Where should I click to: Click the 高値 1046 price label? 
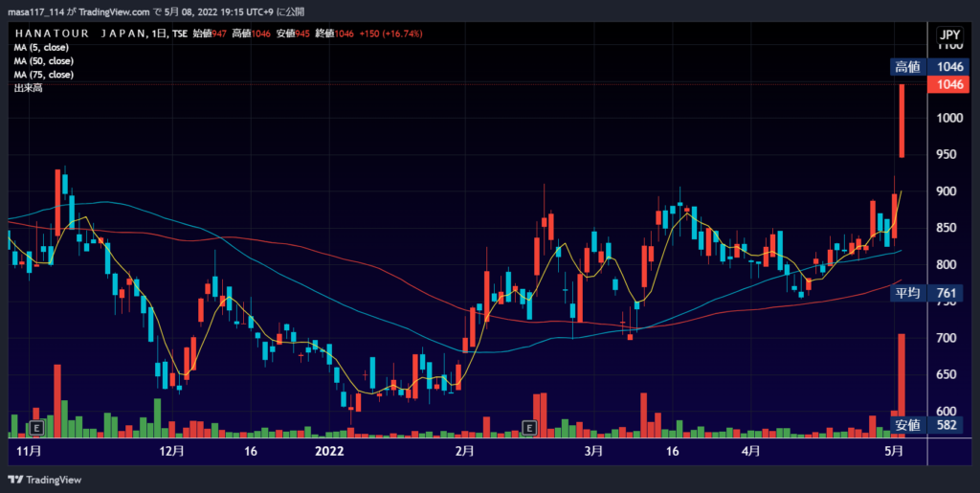(930, 67)
